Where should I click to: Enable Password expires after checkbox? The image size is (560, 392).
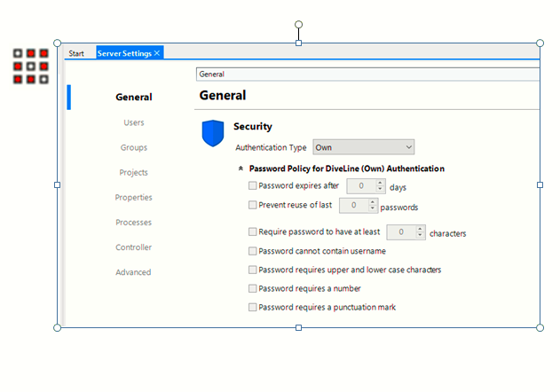[x=253, y=186]
